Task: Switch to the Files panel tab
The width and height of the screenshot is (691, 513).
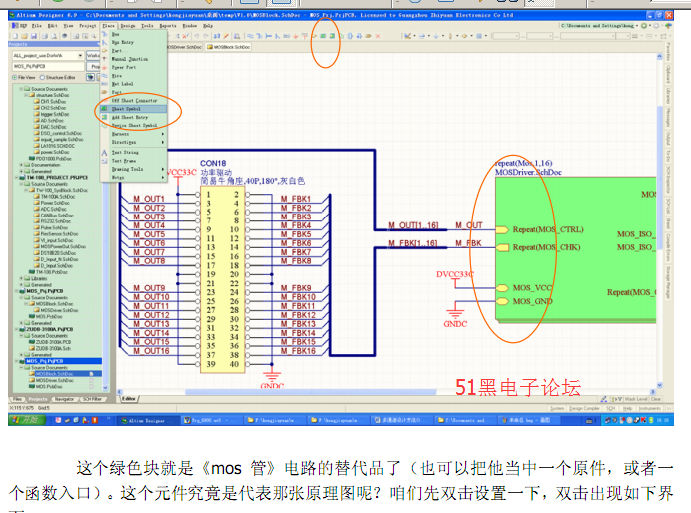Action: click(17, 399)
